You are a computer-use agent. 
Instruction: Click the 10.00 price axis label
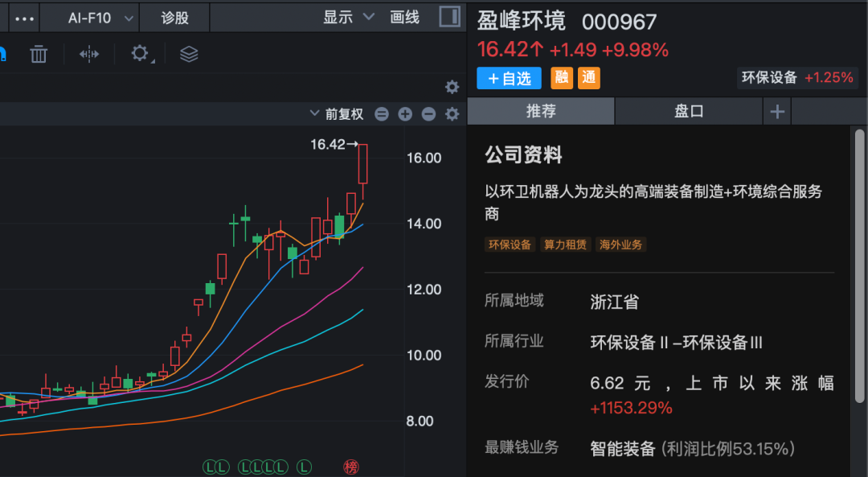point(424,356)
